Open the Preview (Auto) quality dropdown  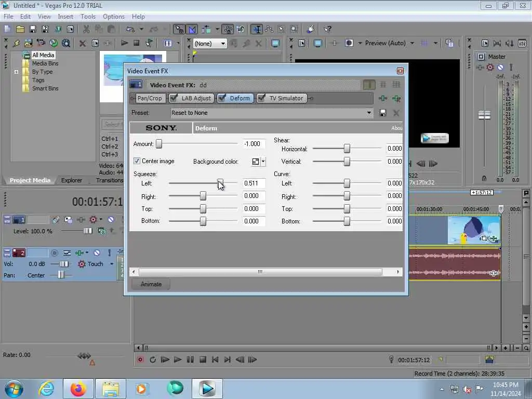(x=412, y=43)
